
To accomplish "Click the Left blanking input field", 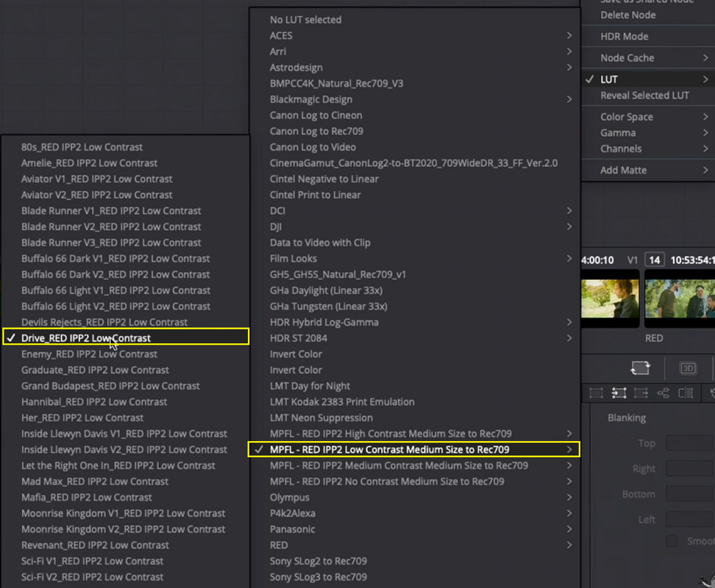I will pyautogui.click(x=689, y=519).
